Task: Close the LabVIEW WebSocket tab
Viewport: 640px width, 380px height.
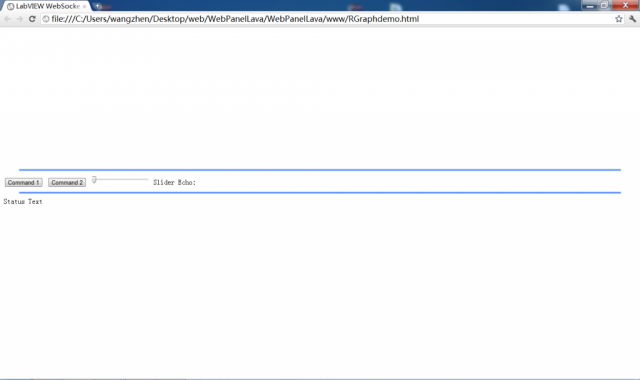Action: tap(84, 7)
